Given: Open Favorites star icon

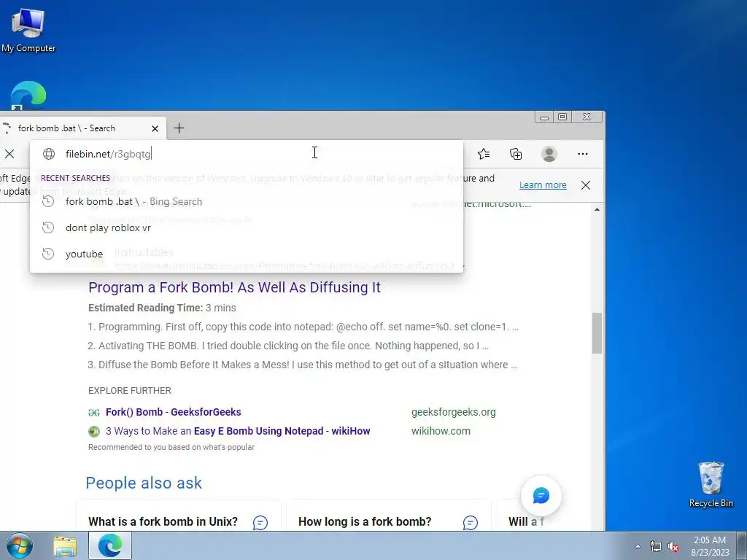Looking at the screenshot, I should click(484, 154).
